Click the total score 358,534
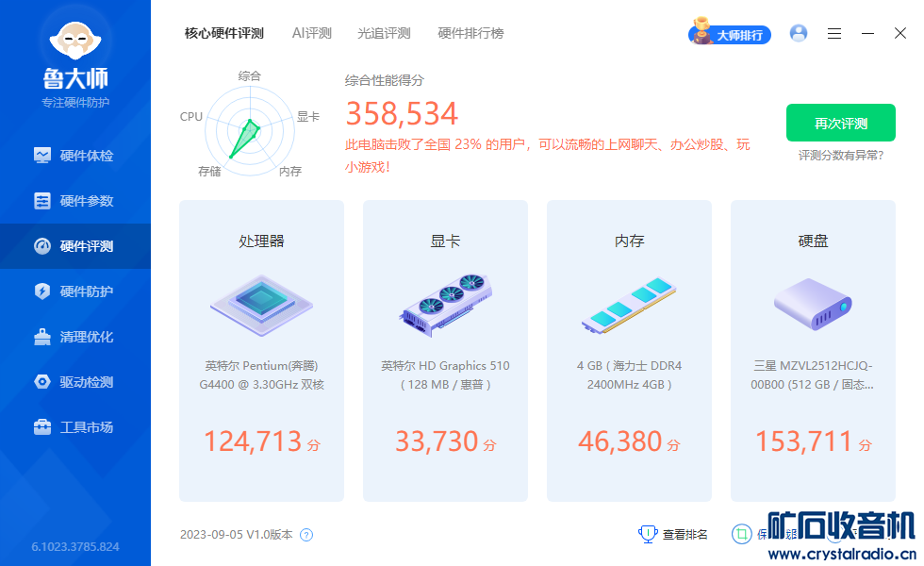Viewport: 924px width, 566px height. point(402,113)
